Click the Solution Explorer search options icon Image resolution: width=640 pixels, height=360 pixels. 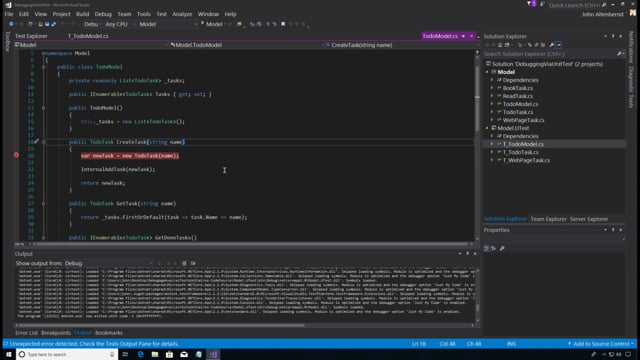(620, 54)
